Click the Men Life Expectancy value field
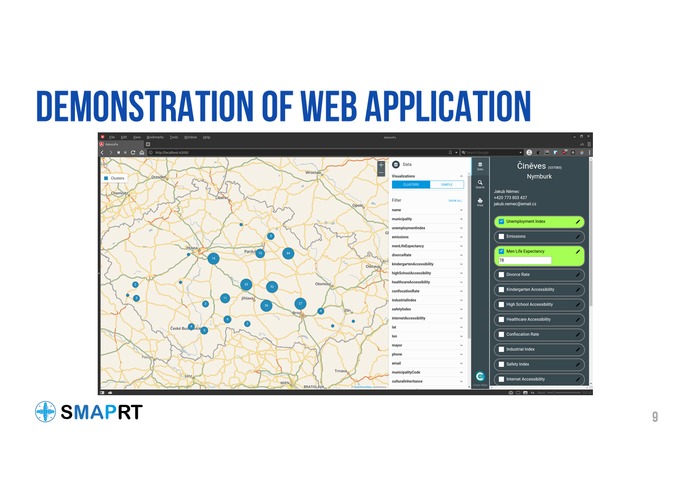 coord(525,261)
